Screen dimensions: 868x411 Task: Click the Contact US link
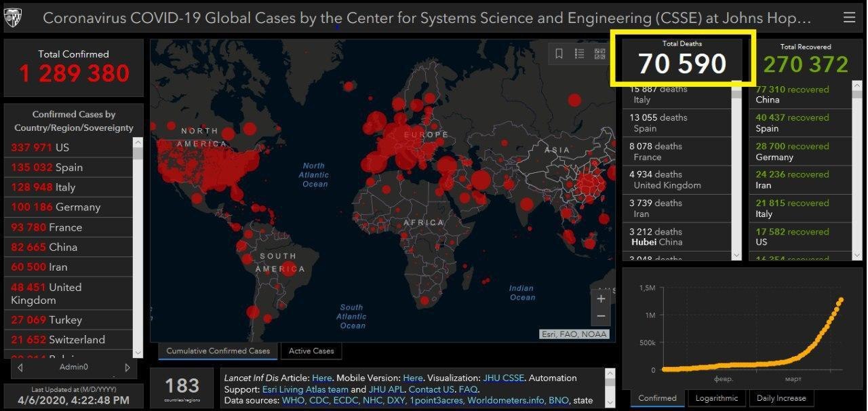point(431,389)
